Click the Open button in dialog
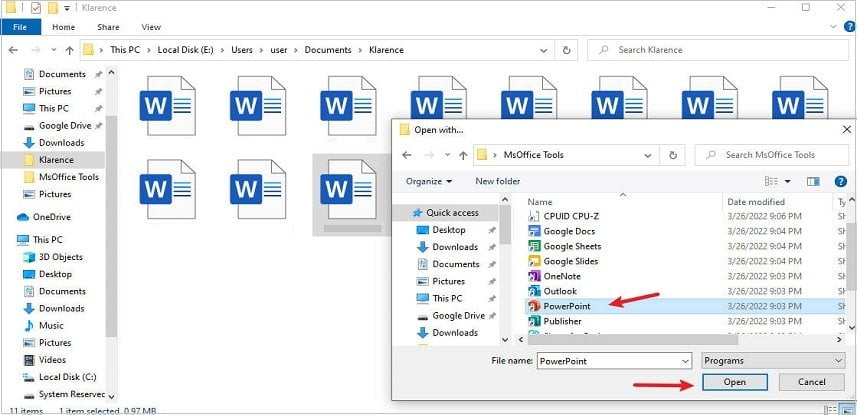 pos(735,382)
